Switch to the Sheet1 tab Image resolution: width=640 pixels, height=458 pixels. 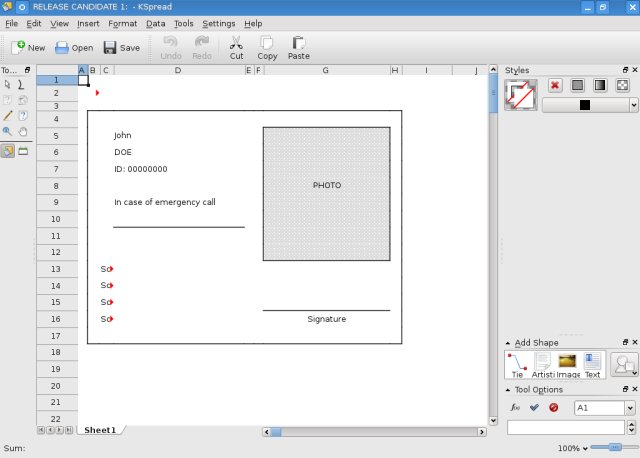(99, 430)
